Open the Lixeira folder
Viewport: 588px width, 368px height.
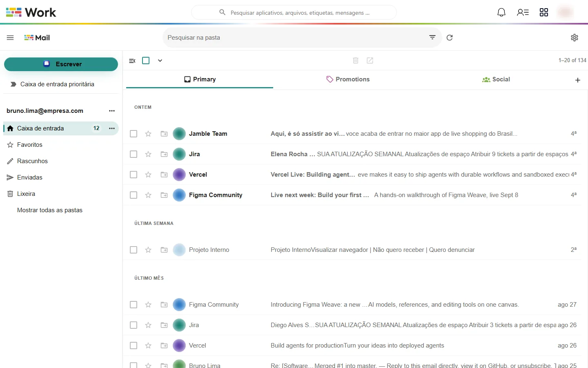tap(61, 194)
